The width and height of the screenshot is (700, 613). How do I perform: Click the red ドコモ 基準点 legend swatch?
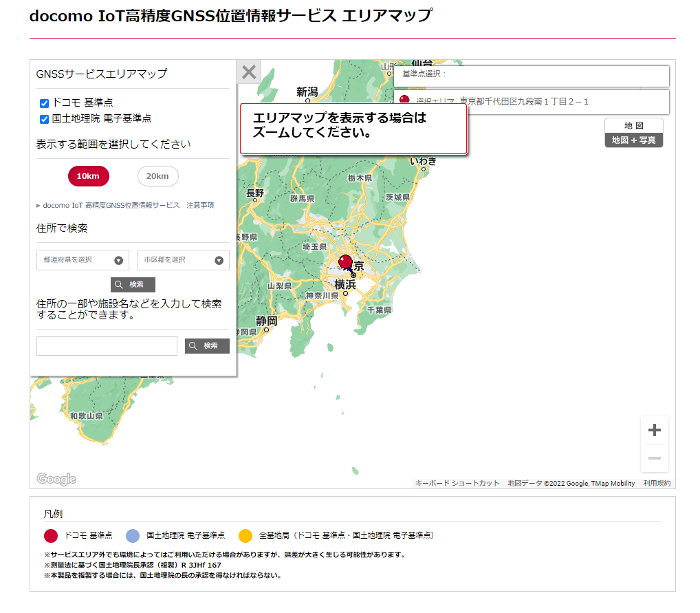pyautogui.click(x=51, y=536)
